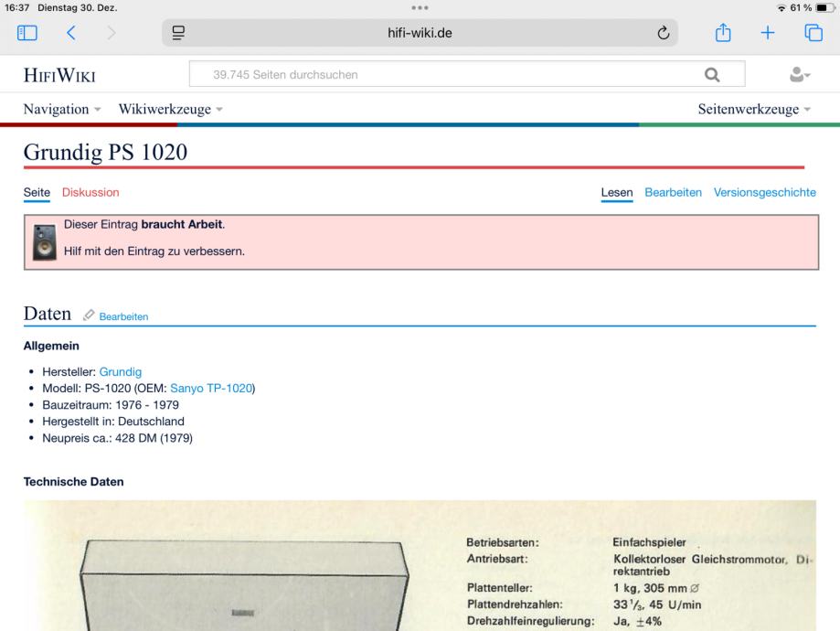Go forward to next page
The image size is (840, 631).
pyautogui.click(x=112, y=33)
